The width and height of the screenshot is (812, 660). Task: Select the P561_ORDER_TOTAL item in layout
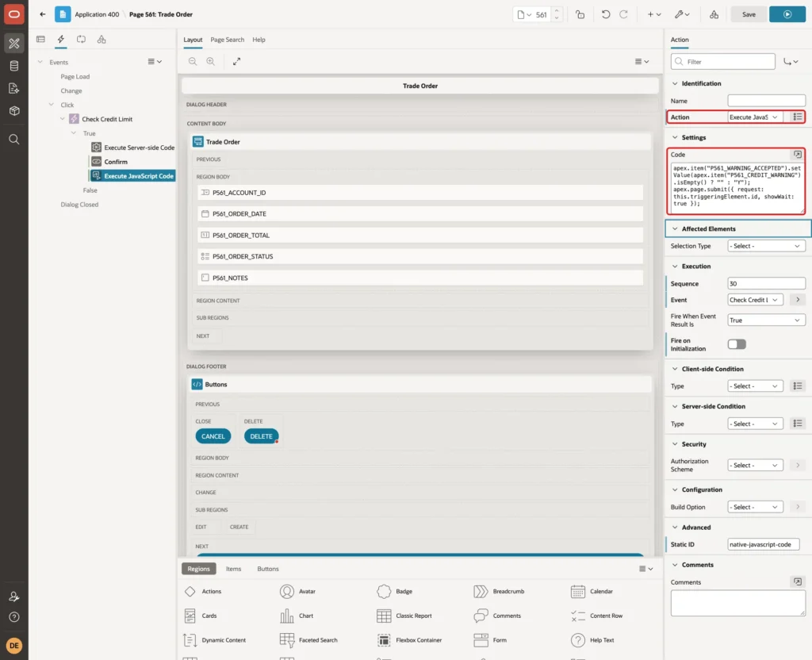[x=420, y=235]
